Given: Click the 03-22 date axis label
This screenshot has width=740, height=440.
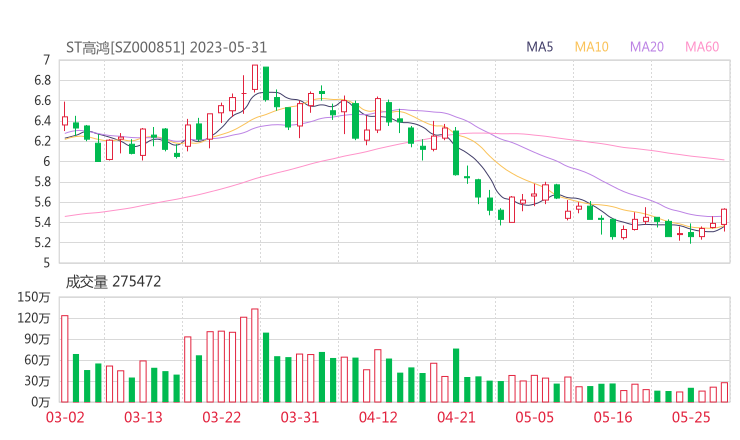Looking at the screenshot, I should (x=222, y=417).
